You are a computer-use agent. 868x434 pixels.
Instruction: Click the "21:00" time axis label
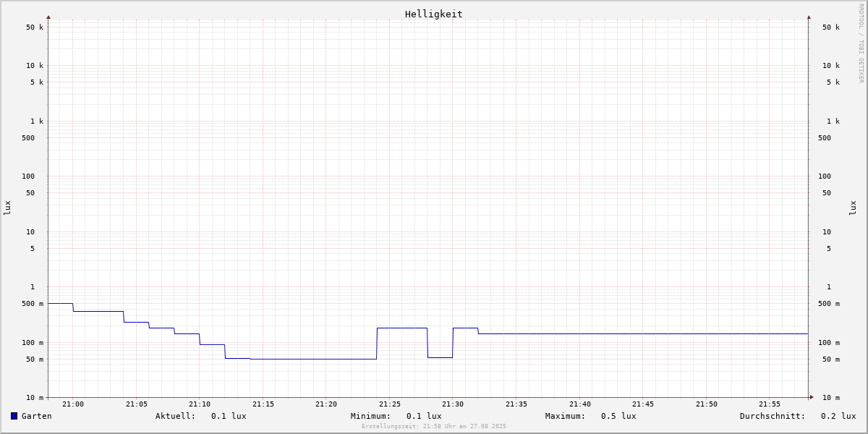[73, 404]
